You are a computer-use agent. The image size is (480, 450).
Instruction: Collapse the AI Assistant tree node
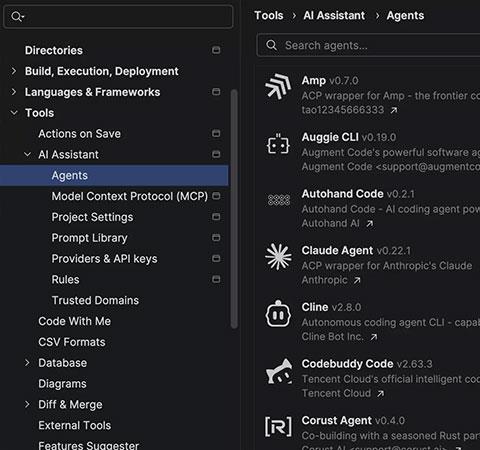27,154
